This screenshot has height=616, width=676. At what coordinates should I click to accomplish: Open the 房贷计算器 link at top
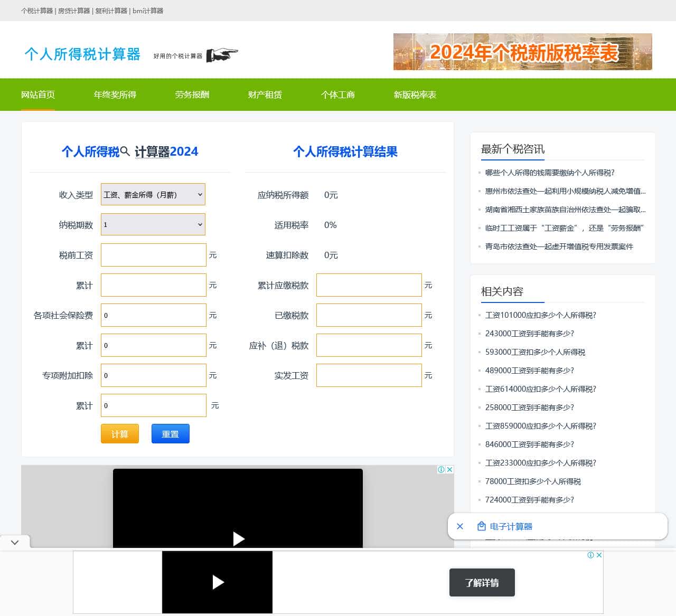(x=74, y=11)
